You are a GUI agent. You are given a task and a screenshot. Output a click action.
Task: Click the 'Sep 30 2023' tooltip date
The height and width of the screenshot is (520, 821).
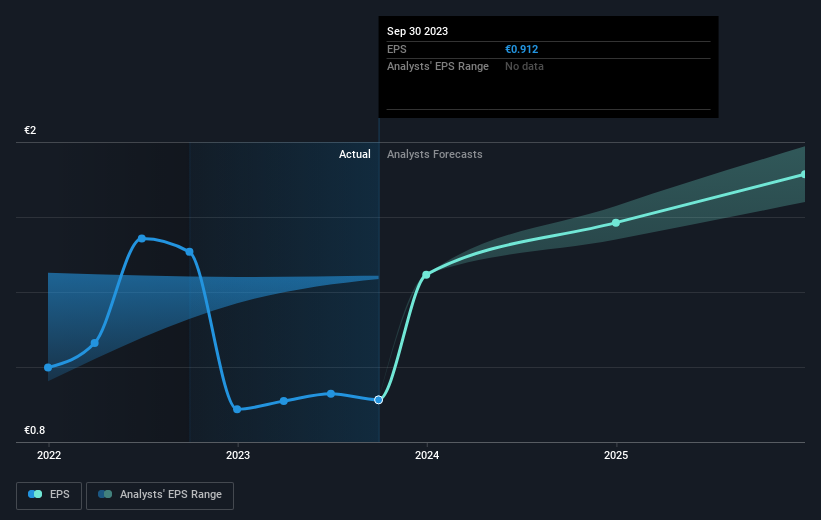(417, 31)
